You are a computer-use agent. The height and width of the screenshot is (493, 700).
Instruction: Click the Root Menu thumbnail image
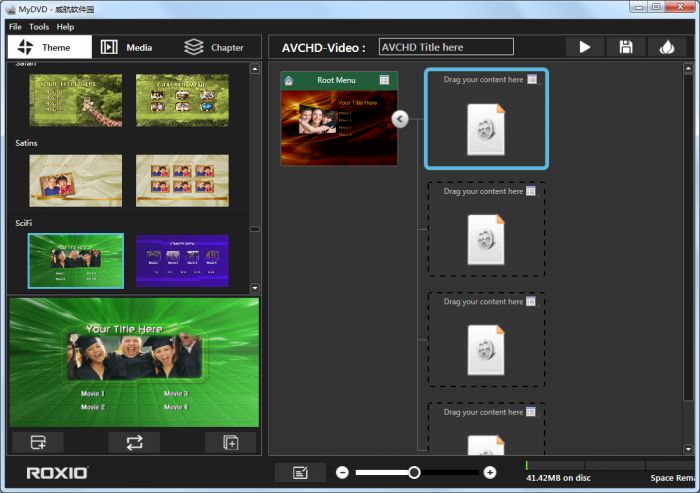click(339, 128)
